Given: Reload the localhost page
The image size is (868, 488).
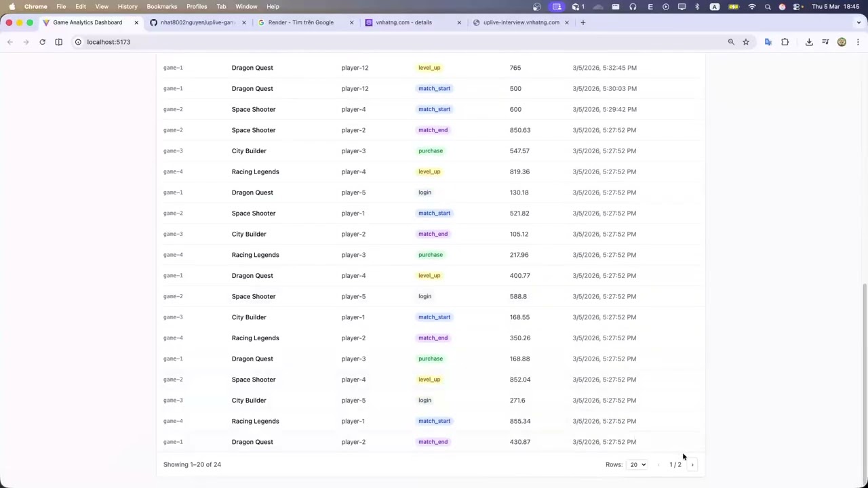Looking at the screenshot, I should [42, 42].
